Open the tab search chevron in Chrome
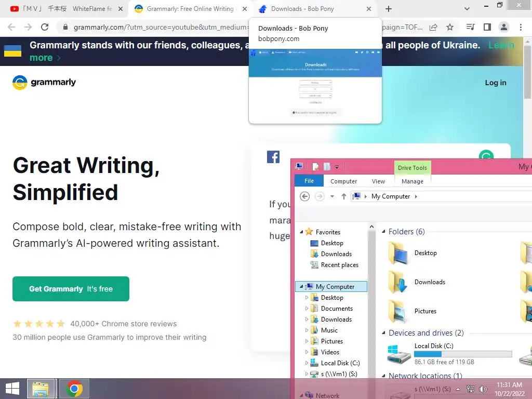The height and width of the screenshot is (399, 532). 467,9
